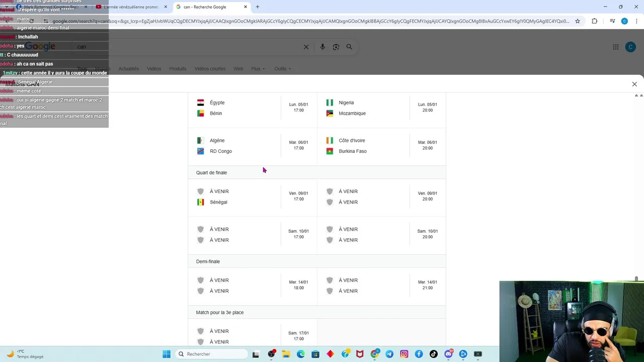Open the Chrome profile avatar in the toolbar
The width and height of the screenshot is (644, 362).
pyautogui.click(x=624, y=21)
